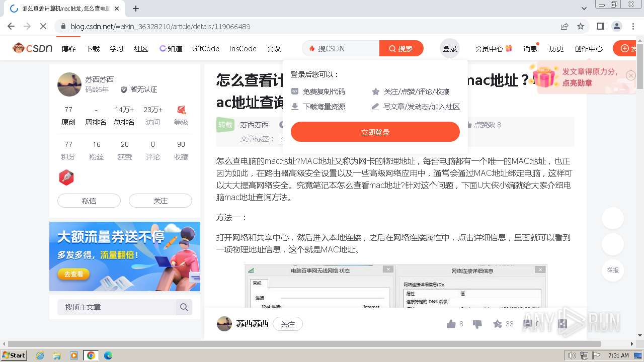Click 粉丝 count 16
The image size is (644, 362).
pyautogui.click(x=97, y=150)
